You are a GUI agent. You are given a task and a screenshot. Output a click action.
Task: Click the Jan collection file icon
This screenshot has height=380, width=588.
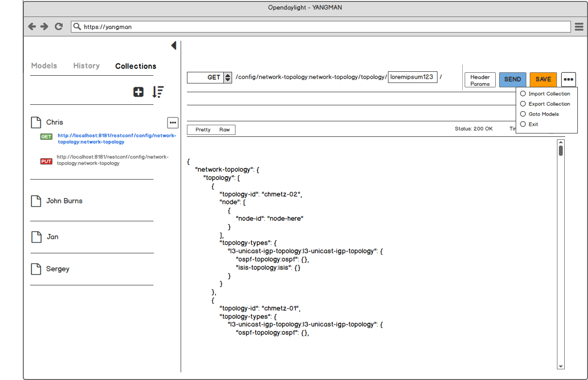(36, 237)
